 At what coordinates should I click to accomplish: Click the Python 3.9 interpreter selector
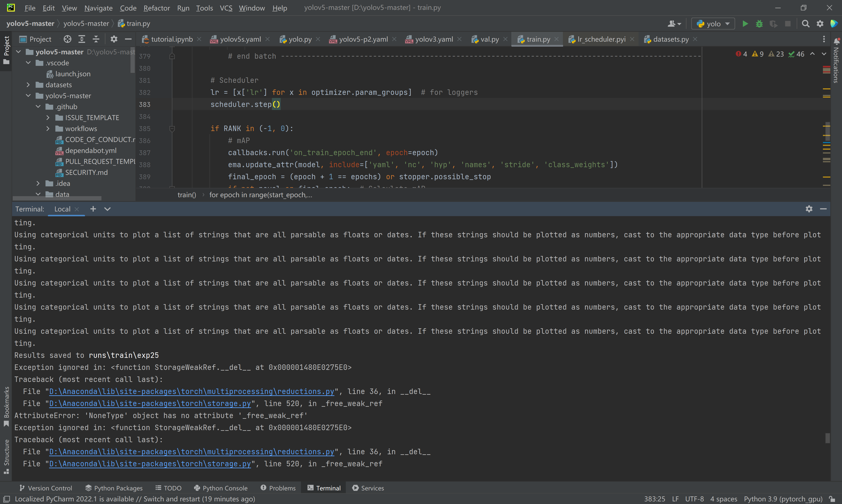783,499
